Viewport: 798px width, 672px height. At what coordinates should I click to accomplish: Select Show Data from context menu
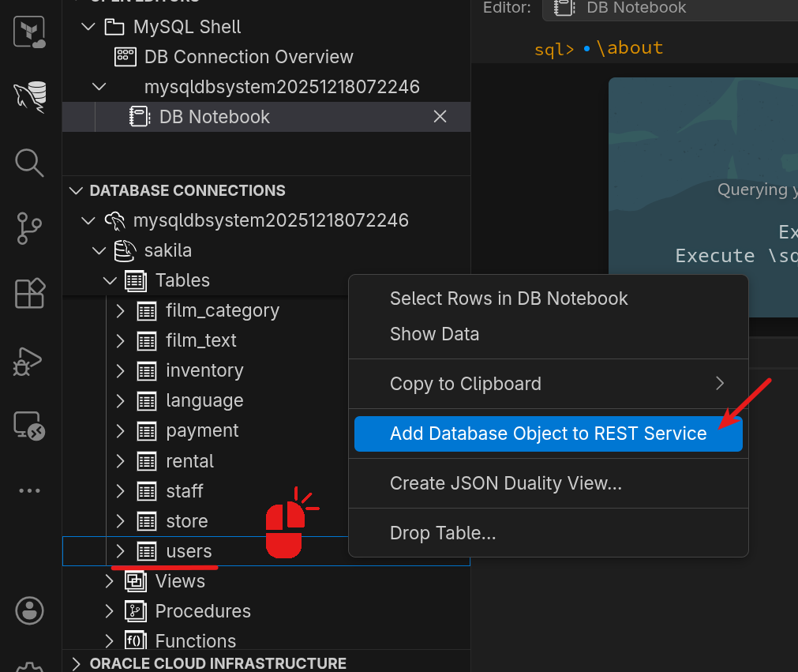434,334
